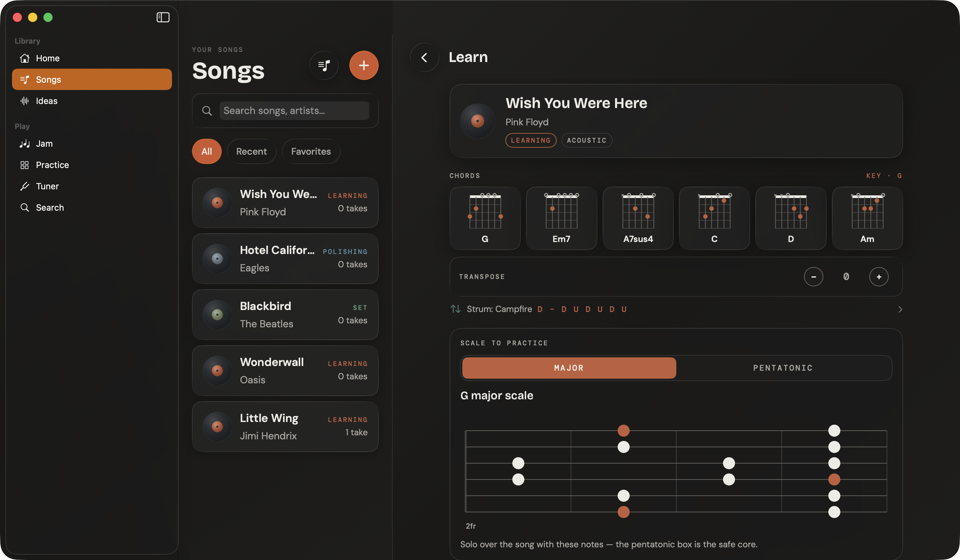Show the Favorites song filter

tap(311, 152)
